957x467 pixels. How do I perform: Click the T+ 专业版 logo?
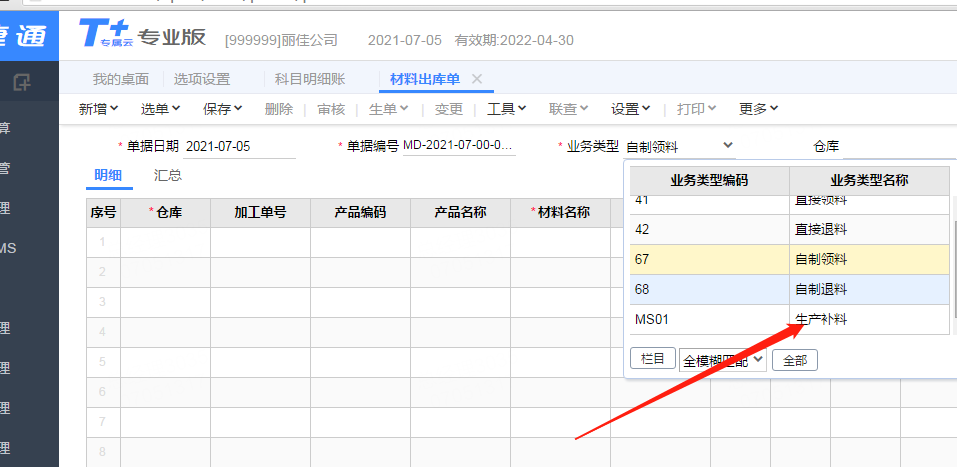point(142,34)
